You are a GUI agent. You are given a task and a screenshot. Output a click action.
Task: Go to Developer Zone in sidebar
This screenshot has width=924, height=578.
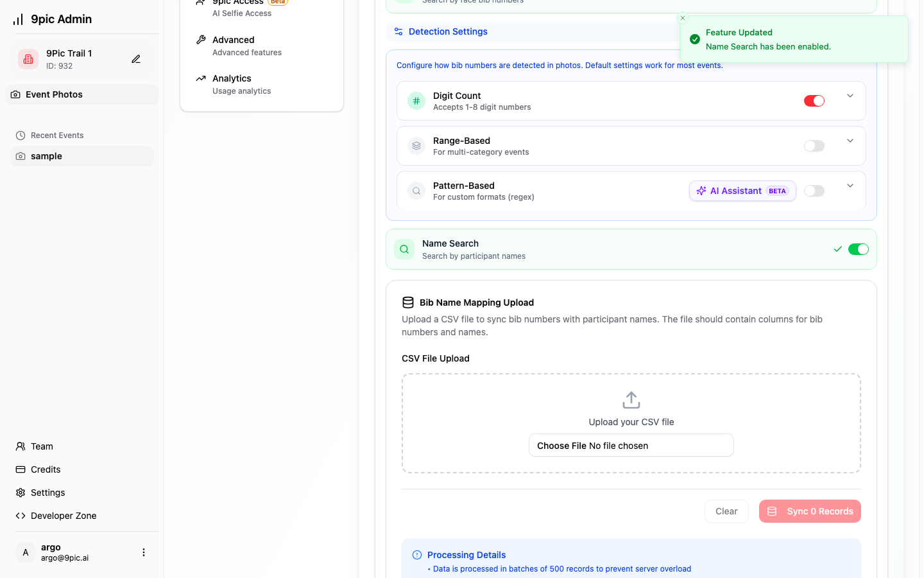click(x=63, y=516)
